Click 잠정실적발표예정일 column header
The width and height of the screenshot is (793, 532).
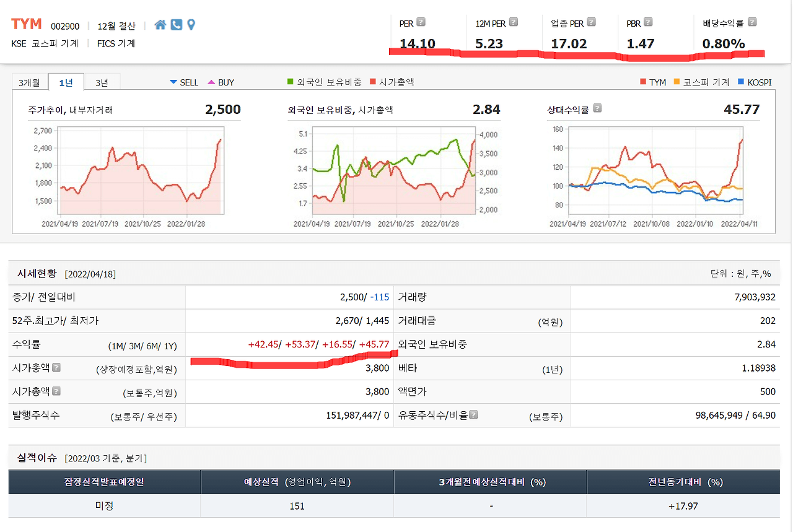[104, 482]
